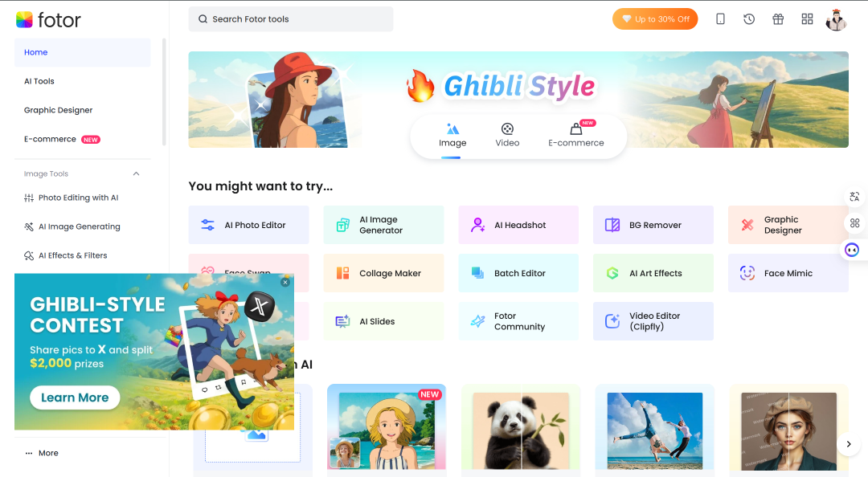The width and height of the screenshot is (868, 477).
Task: Expand the More menu in sidebar
Action: (42, 453)
